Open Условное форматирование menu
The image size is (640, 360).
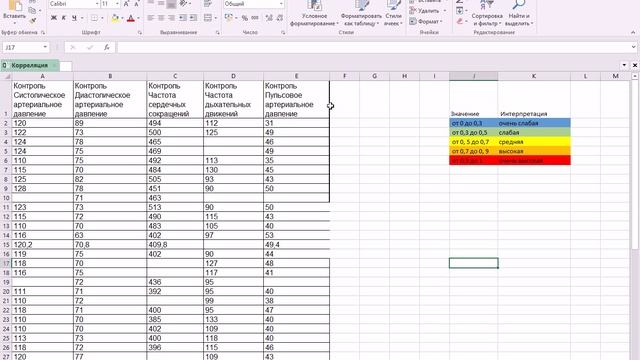(x=314, y=13)
